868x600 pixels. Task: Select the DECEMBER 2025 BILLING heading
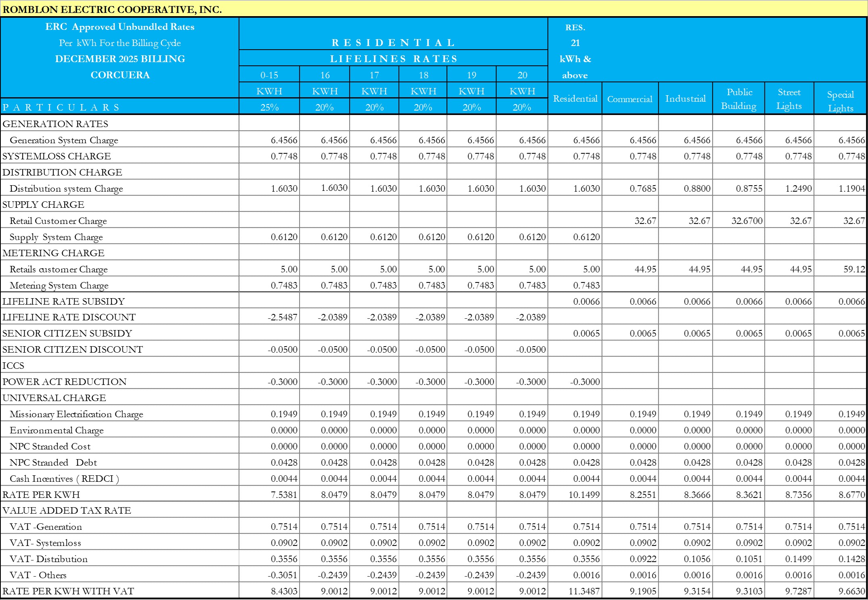point(120,59)
